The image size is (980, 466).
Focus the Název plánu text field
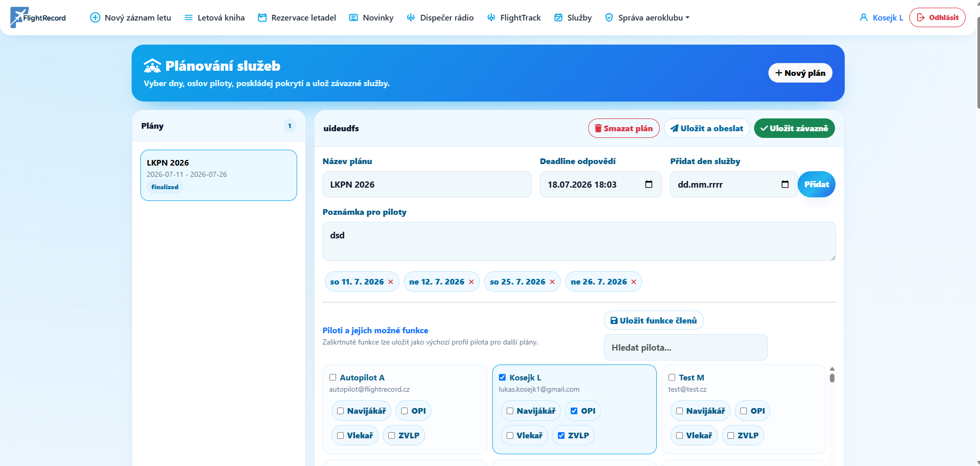427,185
